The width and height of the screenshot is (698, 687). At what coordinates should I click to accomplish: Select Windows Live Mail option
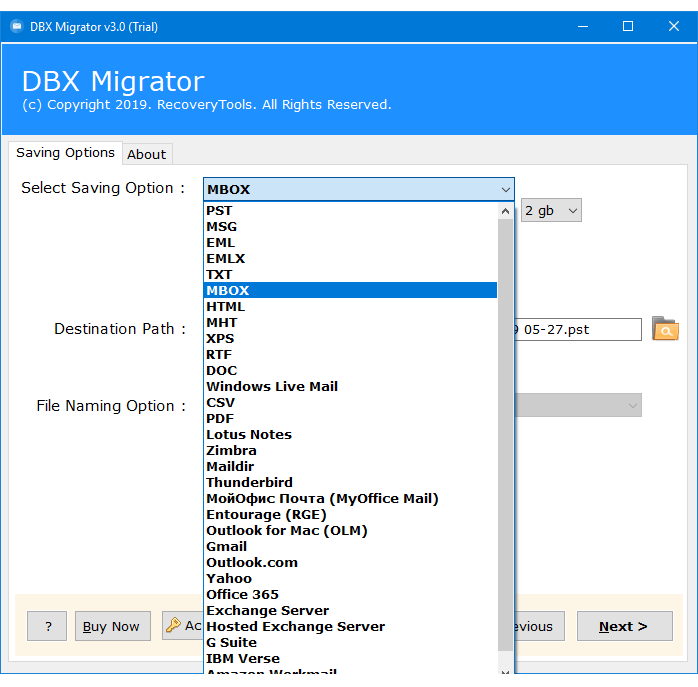coord(350,386)
